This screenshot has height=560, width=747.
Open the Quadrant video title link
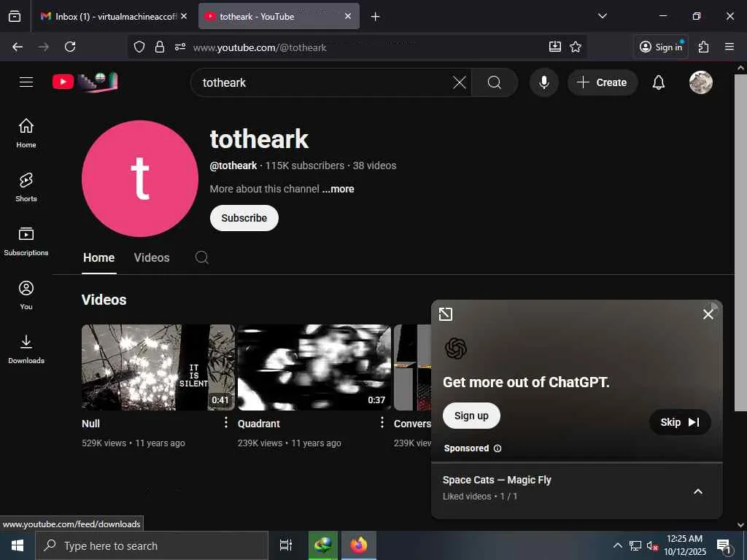(259, 424)
